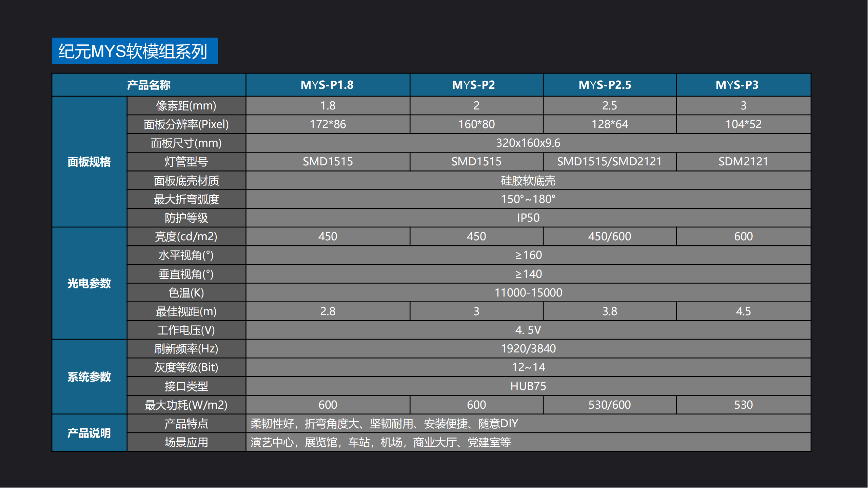Select the 产品名称 header cell

tap(149, 85)
